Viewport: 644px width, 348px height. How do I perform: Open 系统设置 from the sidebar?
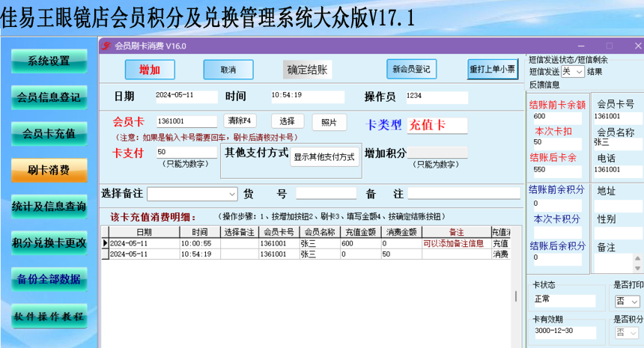(49, 61)
